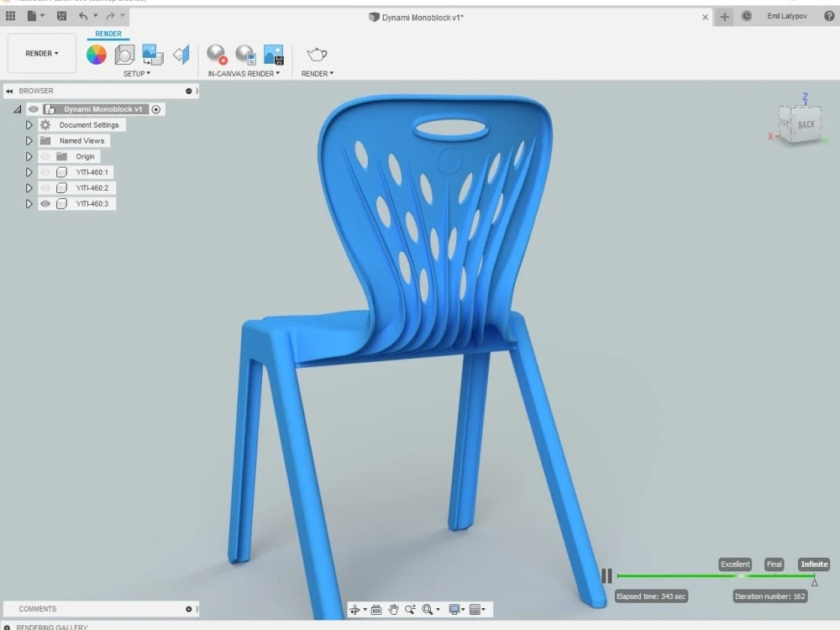This screenshot has height=630, width=840.
Task: Show component УП-460:2
Action: [45, 188]
